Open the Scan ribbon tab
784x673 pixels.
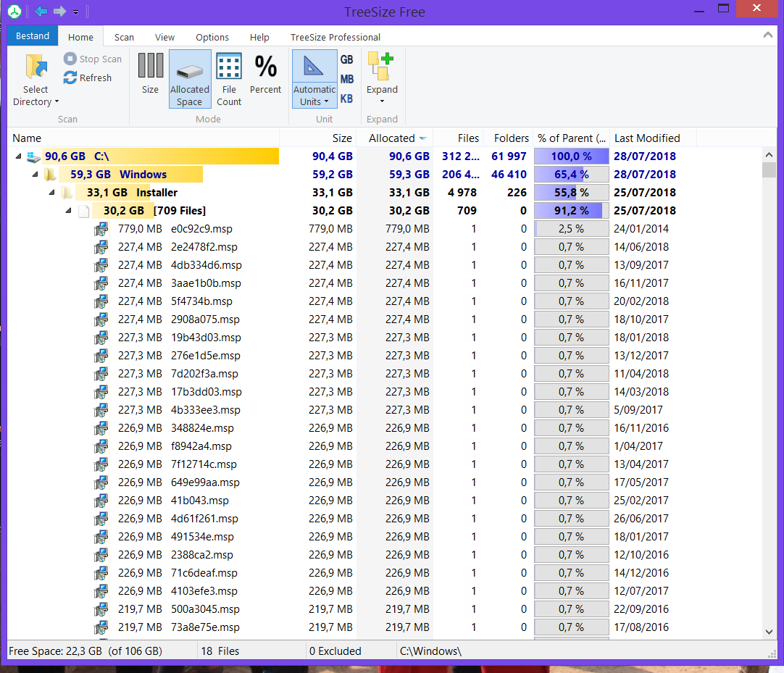(124, 37)
